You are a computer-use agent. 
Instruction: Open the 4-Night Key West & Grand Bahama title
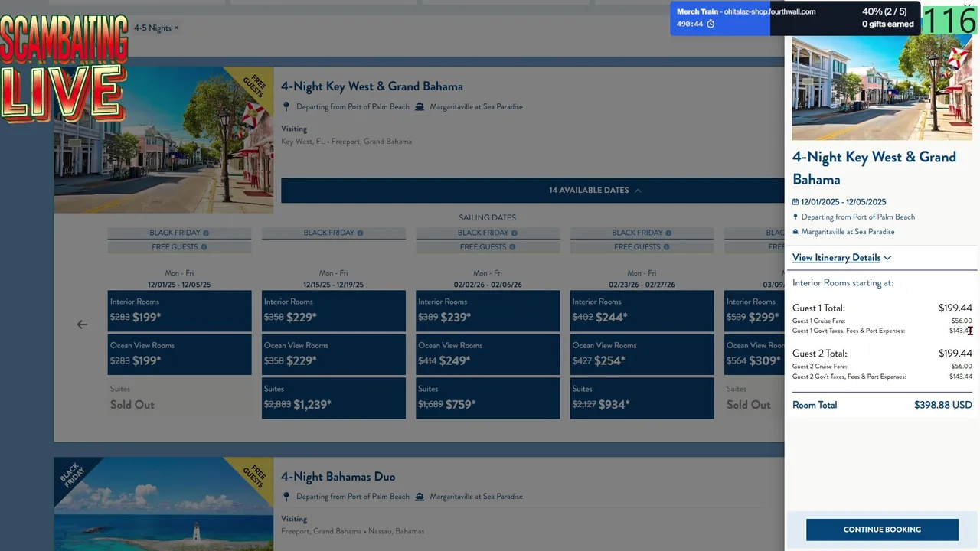pyautogui.click(x=372, y=86)
